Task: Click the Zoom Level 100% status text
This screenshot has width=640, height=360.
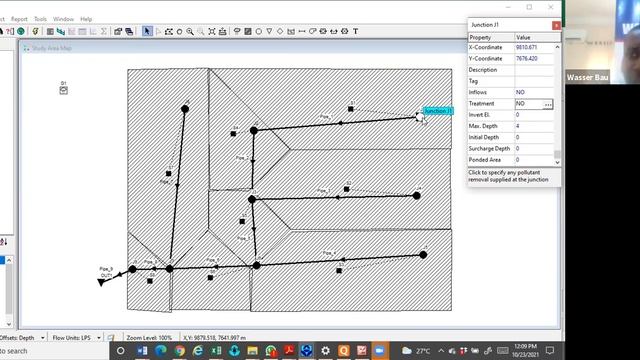Action: click(149, 338)
